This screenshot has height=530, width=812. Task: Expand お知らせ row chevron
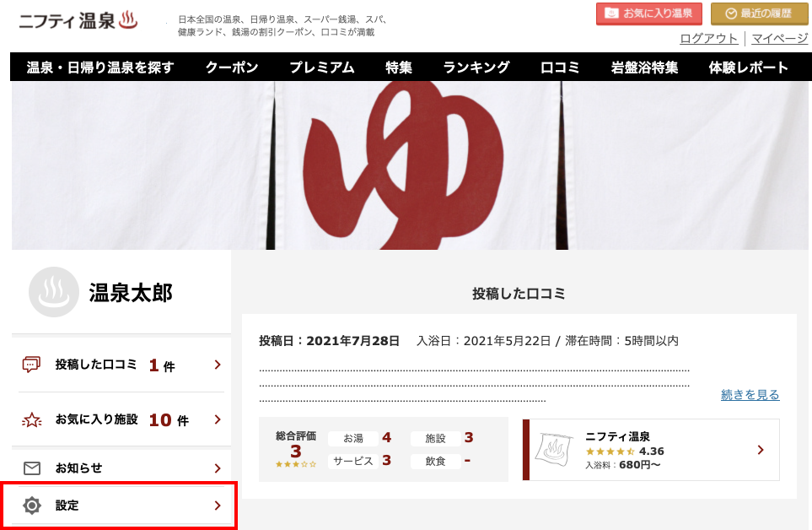[218, 468]
